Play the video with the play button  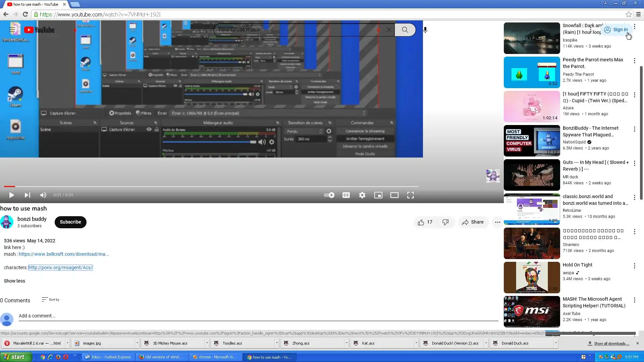coord(11,195)
